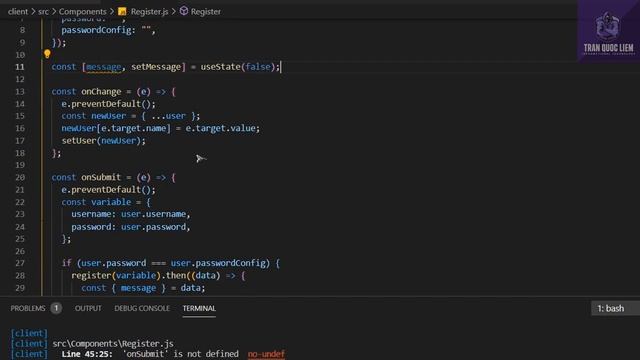
Task: Click 'e.preventDefault();' on line 21
Action: point(109,189)
